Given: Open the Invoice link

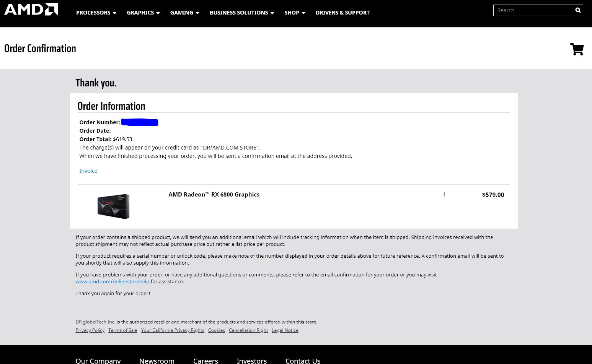Looking at the screenshot, I should pos(88,171).
